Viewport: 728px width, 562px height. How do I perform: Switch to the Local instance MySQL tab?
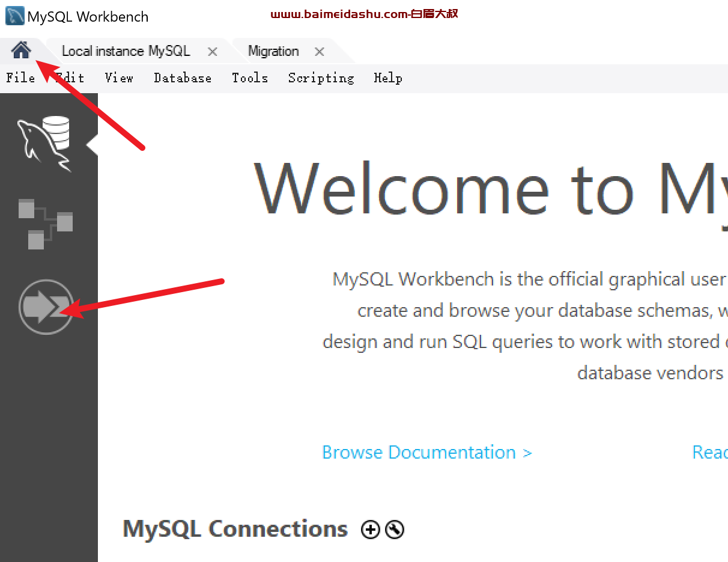(126, 52)
